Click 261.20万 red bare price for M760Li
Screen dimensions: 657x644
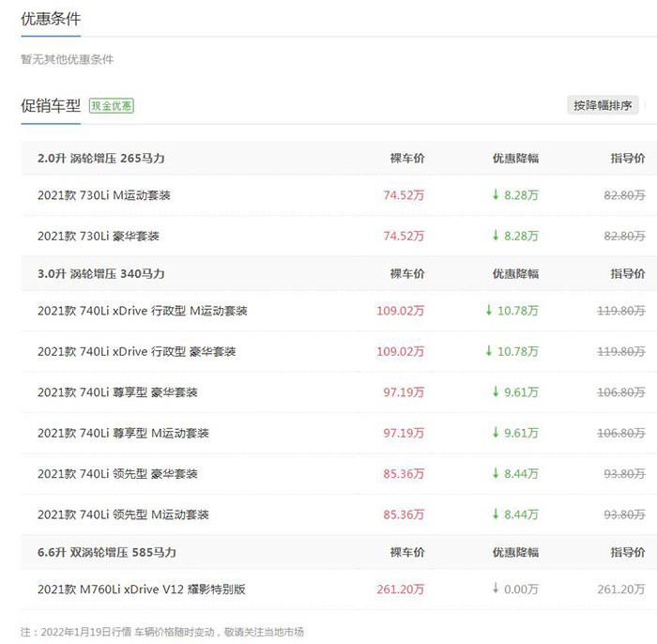400,590
